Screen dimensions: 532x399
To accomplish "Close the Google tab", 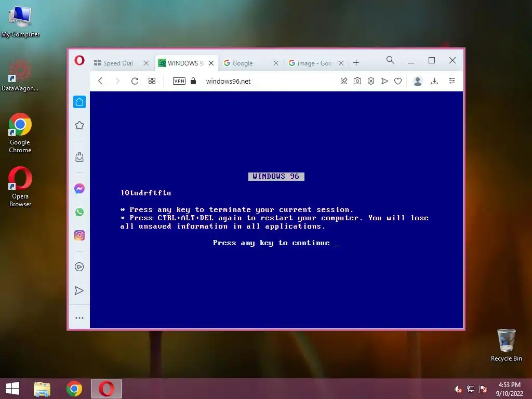I will pos(276,63).
